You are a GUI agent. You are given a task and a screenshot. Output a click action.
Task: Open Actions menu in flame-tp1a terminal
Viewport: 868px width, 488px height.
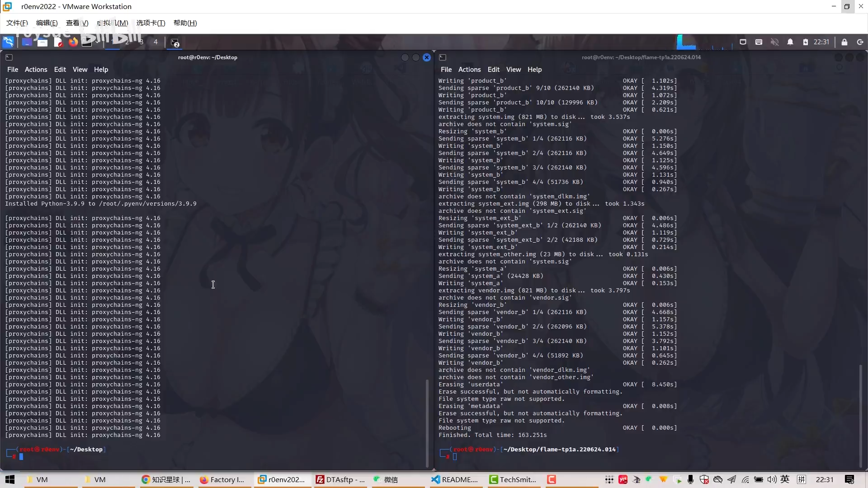click(469, 70)
